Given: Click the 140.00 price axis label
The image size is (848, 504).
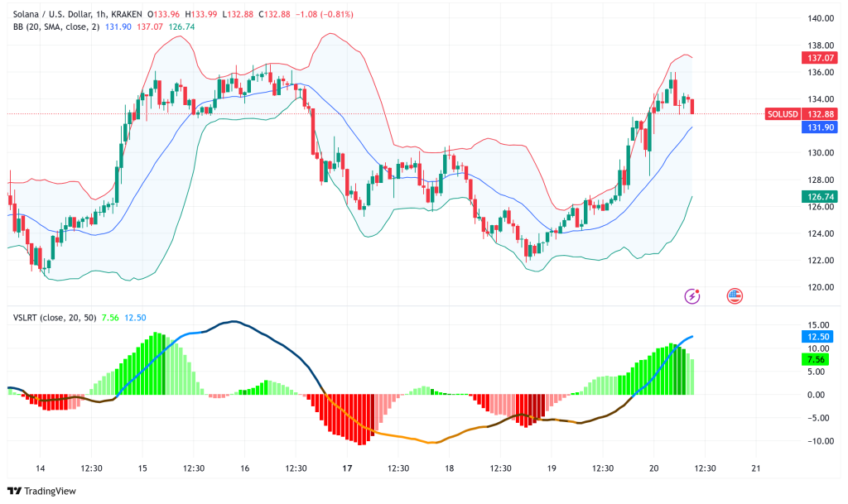Looking at the screenshot, I should coord(821,18).
